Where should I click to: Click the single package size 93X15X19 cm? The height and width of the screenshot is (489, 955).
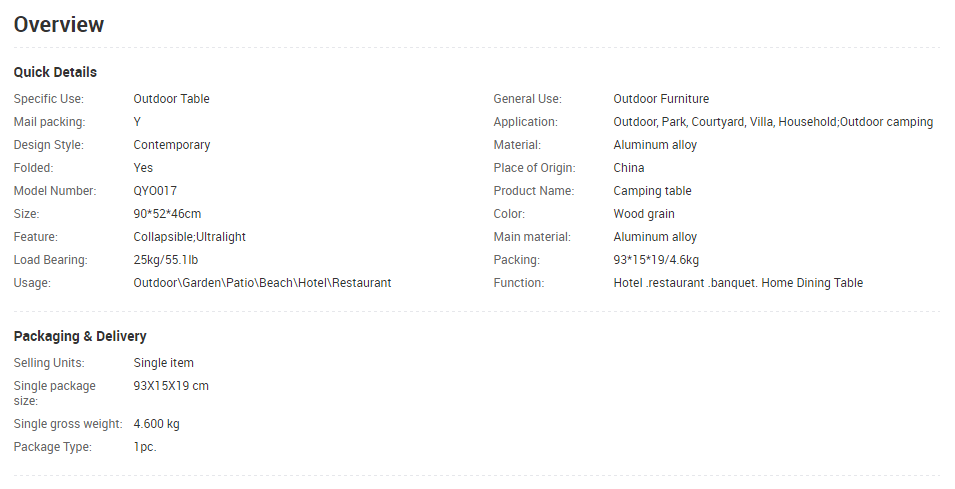click(171, 386)
